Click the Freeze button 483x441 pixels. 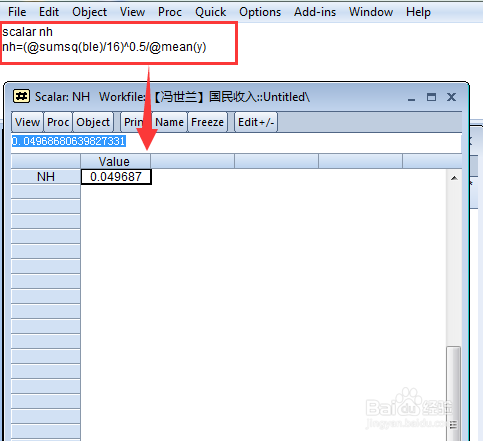(207, 122)
